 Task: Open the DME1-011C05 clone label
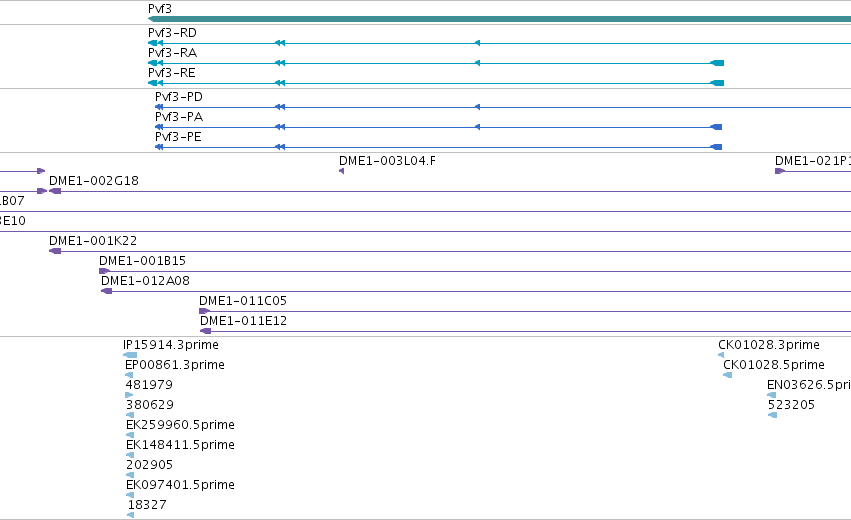pyautogui.click(x=243, y=301)
